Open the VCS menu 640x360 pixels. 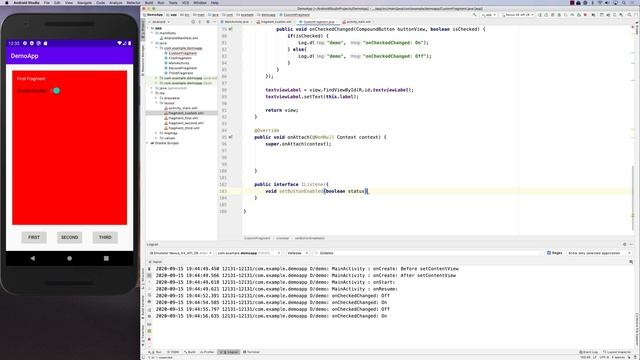[185, 2]
